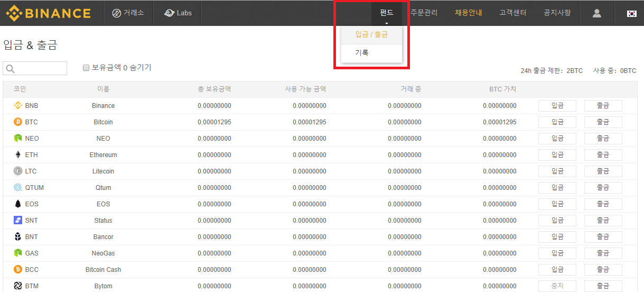The width and height of the screenshot is (644, 292).
Task: Expand the 펀드 dropdown menu
Action: [387, 13]
